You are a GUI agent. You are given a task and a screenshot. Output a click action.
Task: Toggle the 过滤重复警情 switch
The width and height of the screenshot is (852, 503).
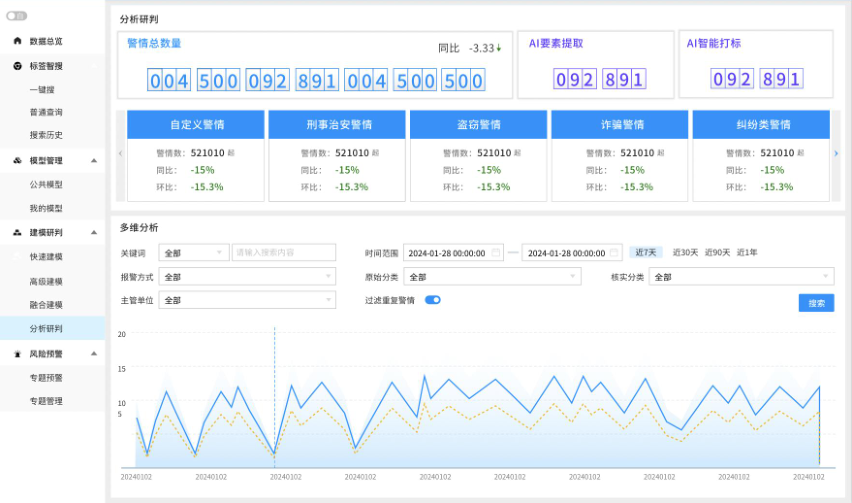(433, 300)
